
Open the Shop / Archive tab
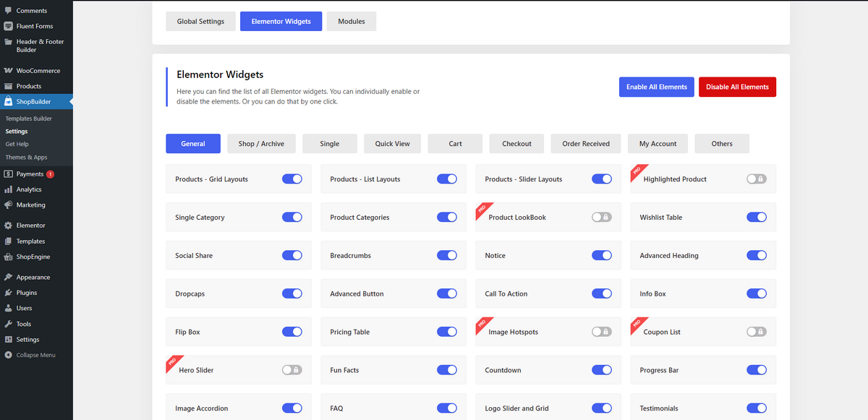click(x=261, y=144)
